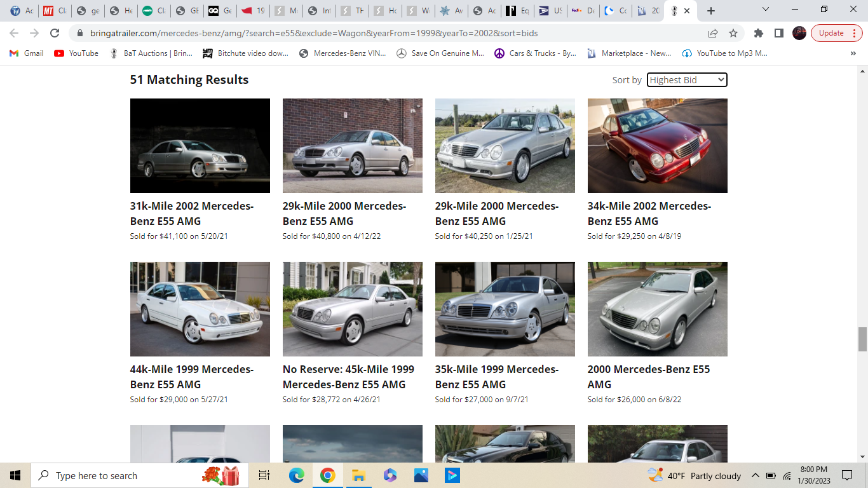
Task: Launch Microsoft Edge from the taskbar
Action: (297, 475)
